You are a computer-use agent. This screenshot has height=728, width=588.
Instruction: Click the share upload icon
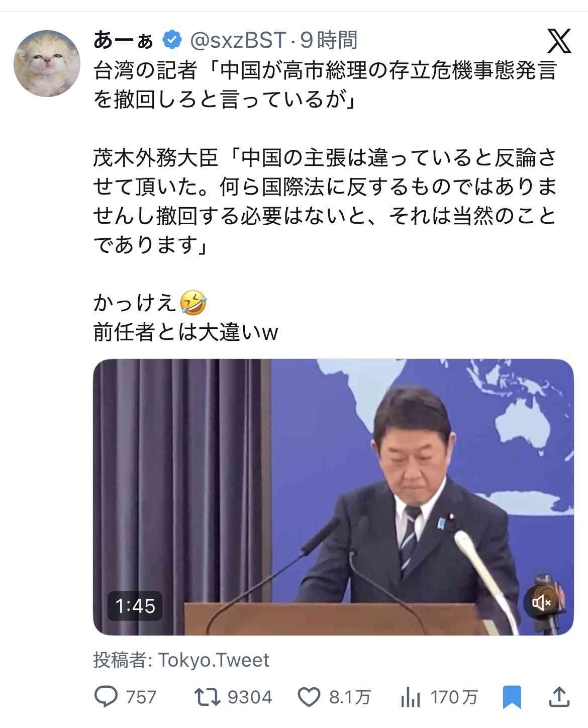559,696
